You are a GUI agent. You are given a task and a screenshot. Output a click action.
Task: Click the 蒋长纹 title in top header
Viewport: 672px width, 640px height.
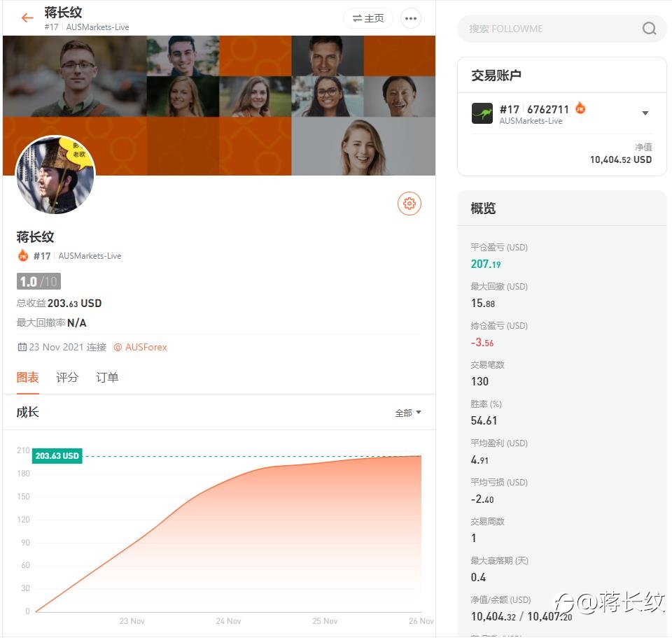pos(63,13)
